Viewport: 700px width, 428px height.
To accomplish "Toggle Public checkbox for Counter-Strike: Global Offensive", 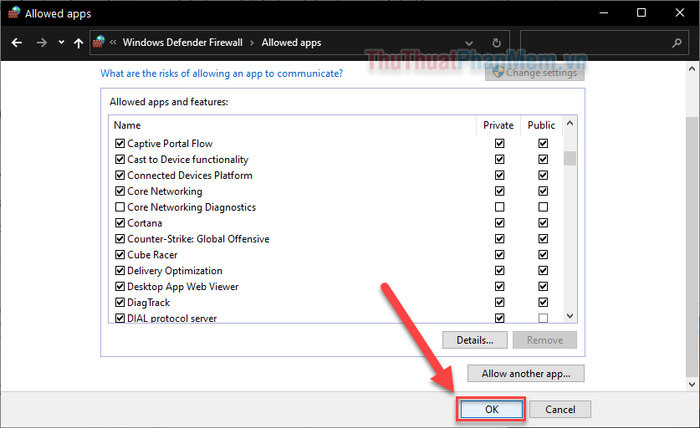I will 543,239.
